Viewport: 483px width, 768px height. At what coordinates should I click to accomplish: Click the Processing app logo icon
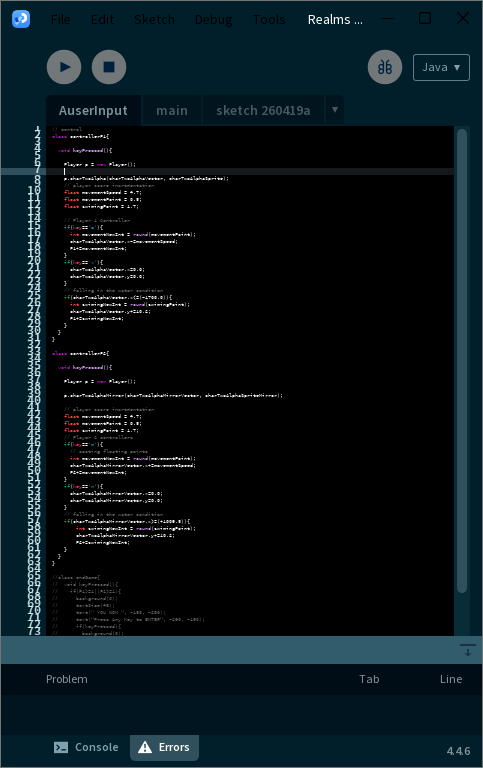[21, 19]
